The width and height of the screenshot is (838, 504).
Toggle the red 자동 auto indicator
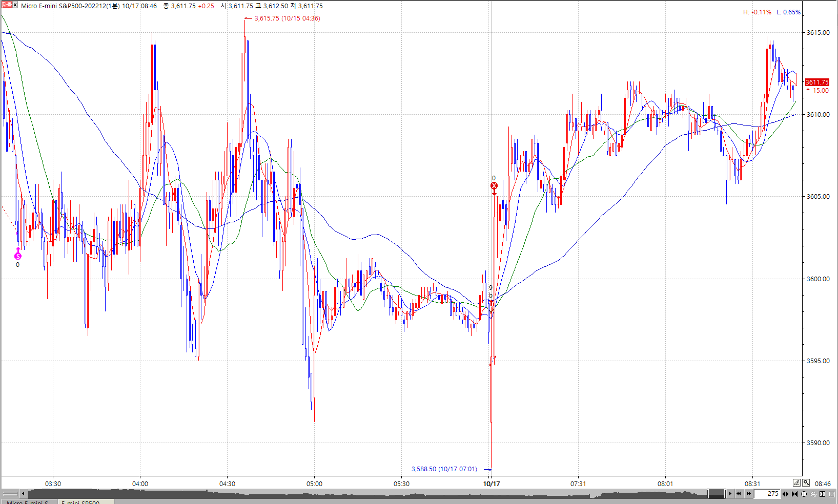(x=6, y=5)
